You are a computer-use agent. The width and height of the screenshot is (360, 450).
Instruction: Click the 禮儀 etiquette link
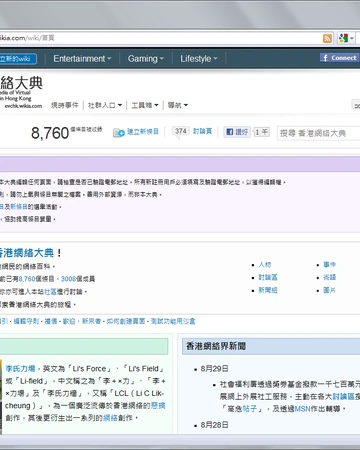[51, 321]
